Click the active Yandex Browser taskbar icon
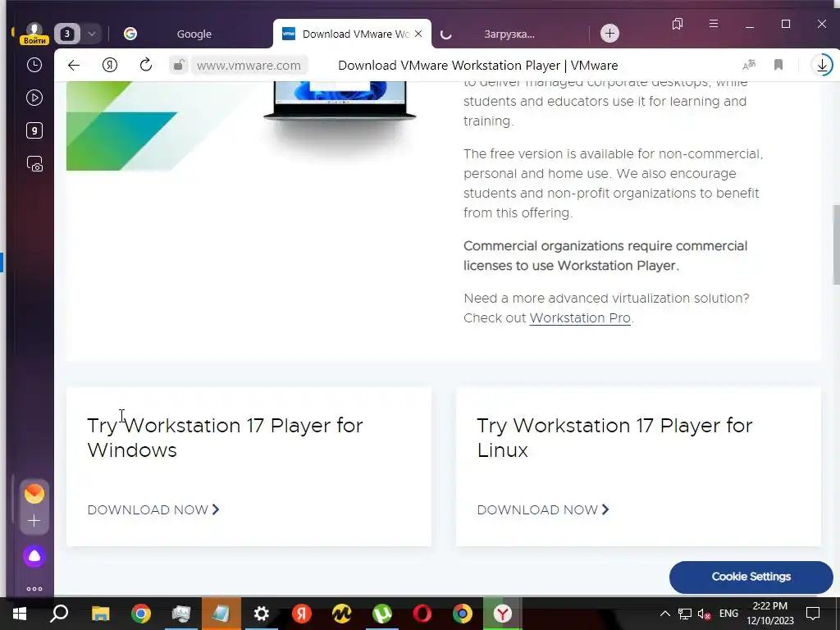The width and height of the screenshot is (840, 630). tap(503, 614)
